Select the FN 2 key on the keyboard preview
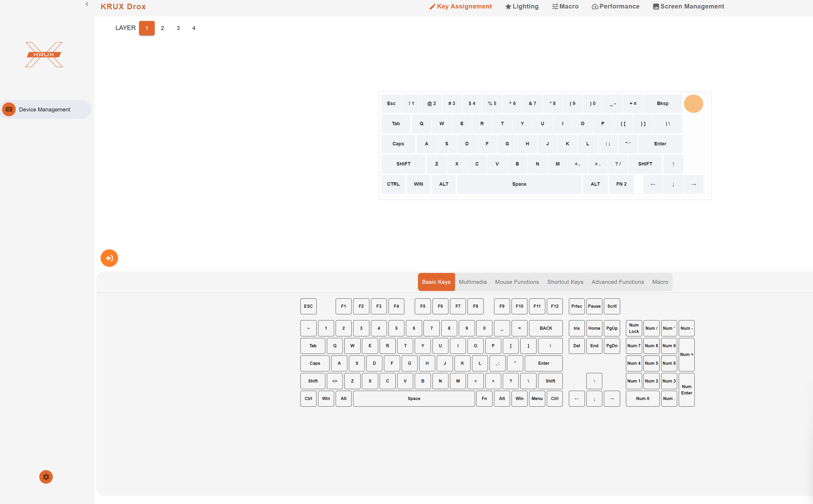 621,184
